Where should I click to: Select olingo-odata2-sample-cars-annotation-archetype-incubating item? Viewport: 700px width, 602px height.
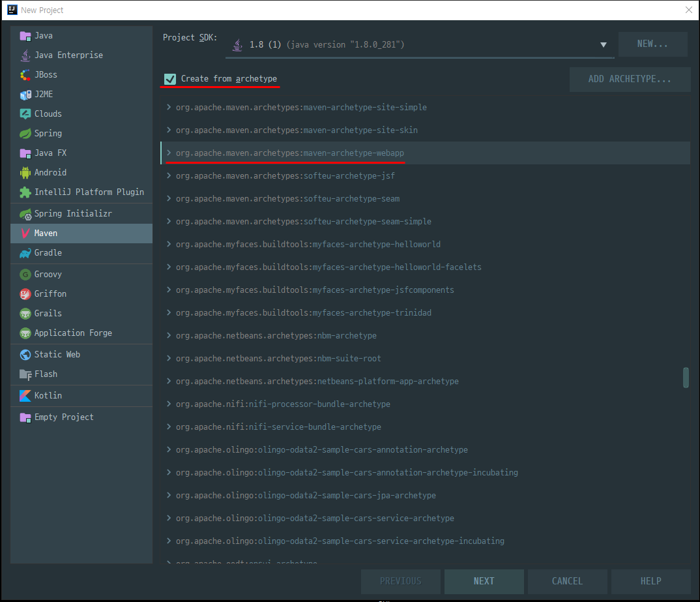(425, 472)
